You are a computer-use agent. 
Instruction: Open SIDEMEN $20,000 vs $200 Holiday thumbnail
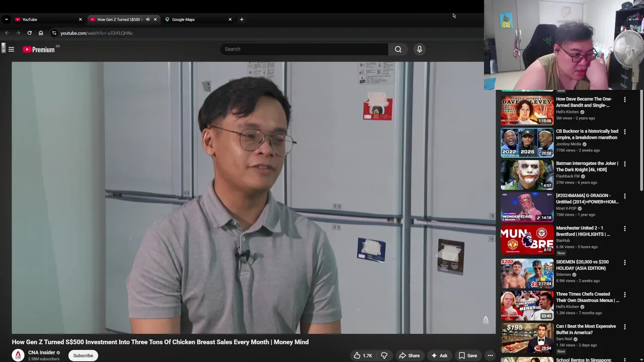tap(527, 273)
